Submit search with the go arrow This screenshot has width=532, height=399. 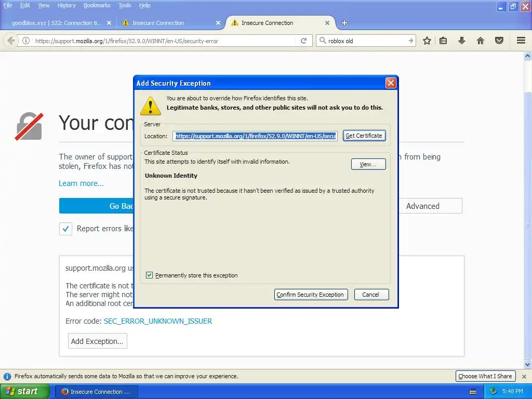tap(410, 41)
